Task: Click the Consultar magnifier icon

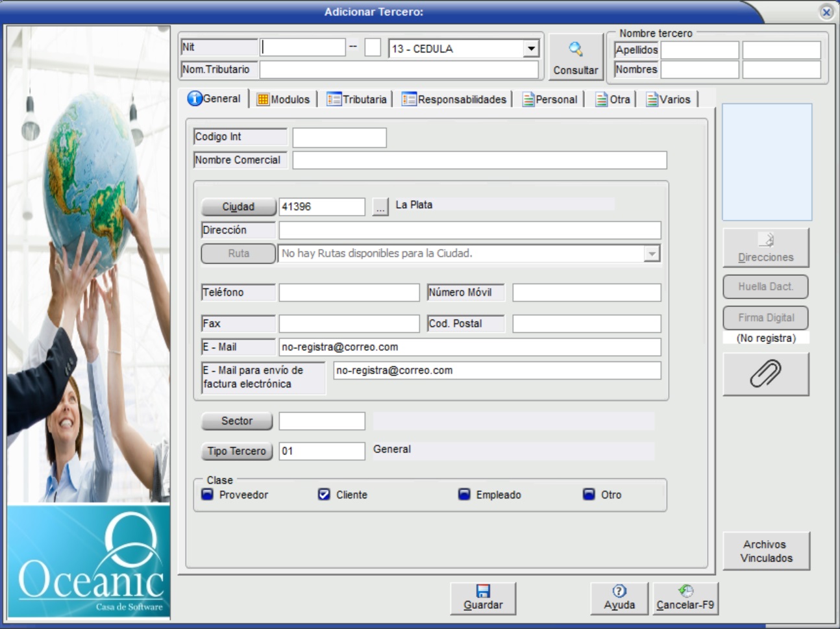Action: click(x=575, y=49)
